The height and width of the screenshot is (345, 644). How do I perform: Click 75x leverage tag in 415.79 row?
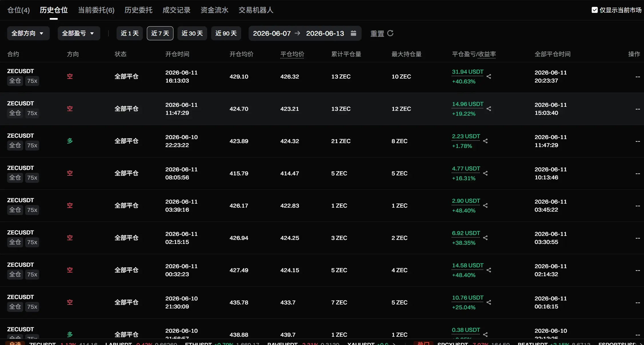point(32,178)
